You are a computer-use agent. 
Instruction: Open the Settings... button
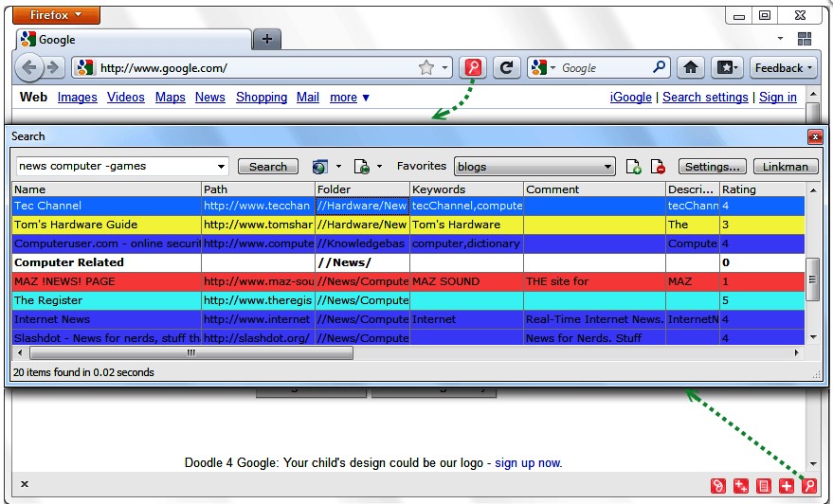[x=713, y=167]
